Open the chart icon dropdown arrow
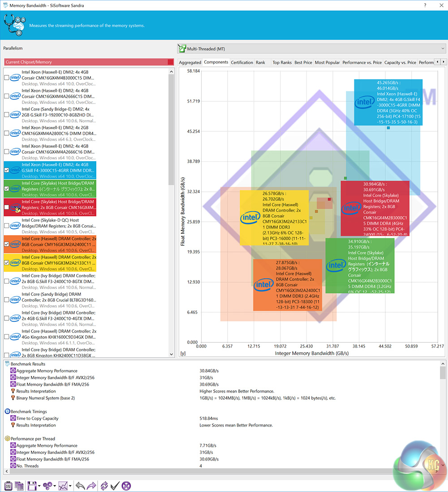 pyautogui.click(x=70, y=486)
